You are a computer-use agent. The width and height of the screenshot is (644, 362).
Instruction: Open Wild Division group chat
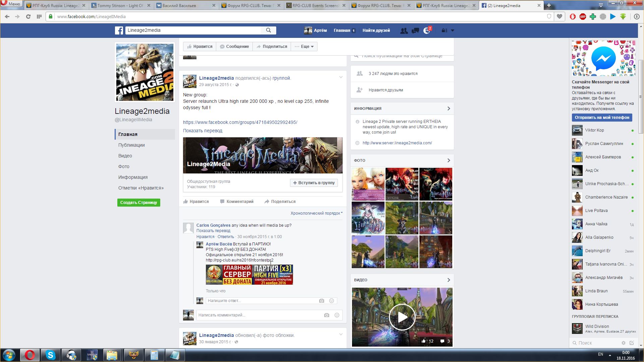click(603, 329)
